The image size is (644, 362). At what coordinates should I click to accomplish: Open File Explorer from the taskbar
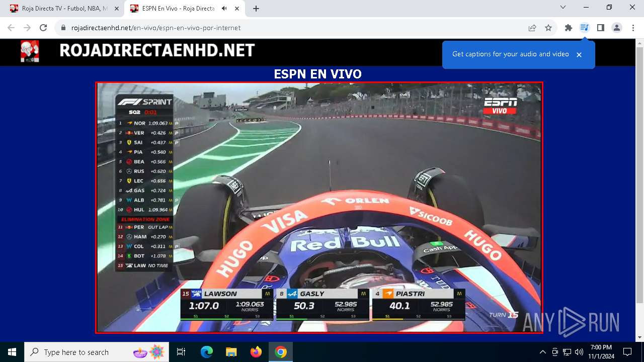[231, 352]
